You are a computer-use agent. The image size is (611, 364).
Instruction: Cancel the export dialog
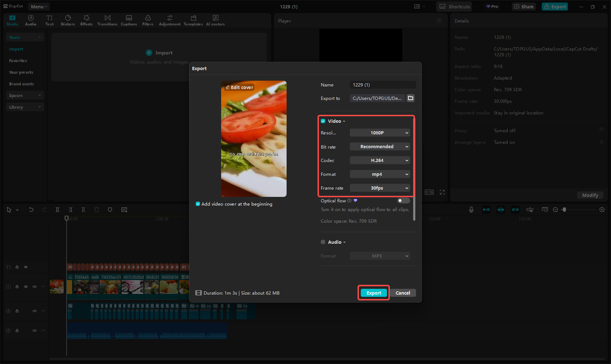[403, 292]
